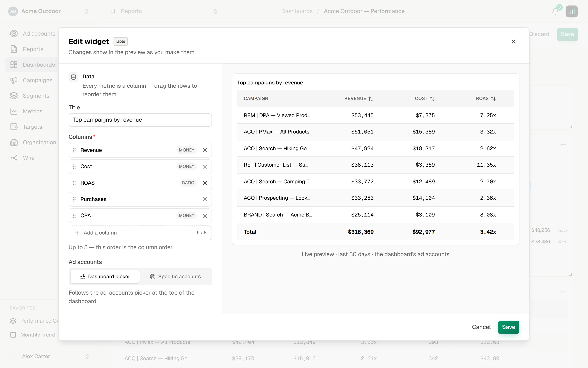Image resolution: width=588 pixels, height=368 pixels.
Task: Click the Table type badge
Action: point(120,42)
